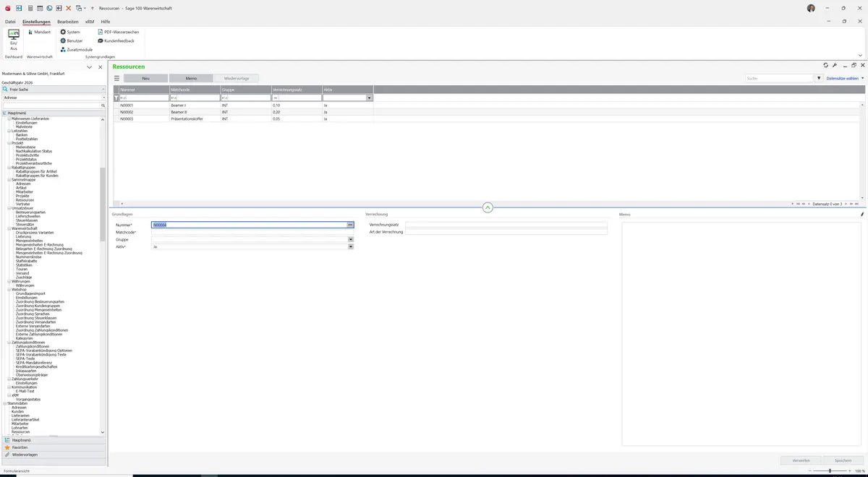Open Benutzer settings in the ribbon
This screenshot has width=868, height=477.
click(72, 40)
